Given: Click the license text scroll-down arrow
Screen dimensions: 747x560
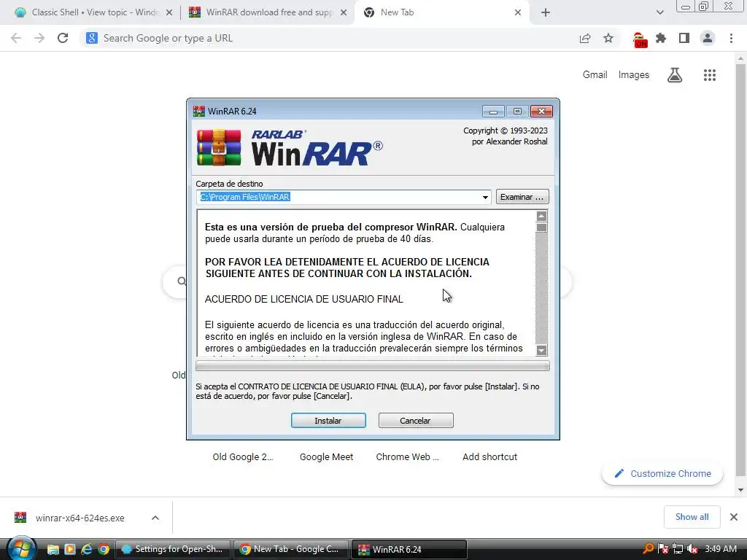Looking at the screenshot, I should [541, 351].
